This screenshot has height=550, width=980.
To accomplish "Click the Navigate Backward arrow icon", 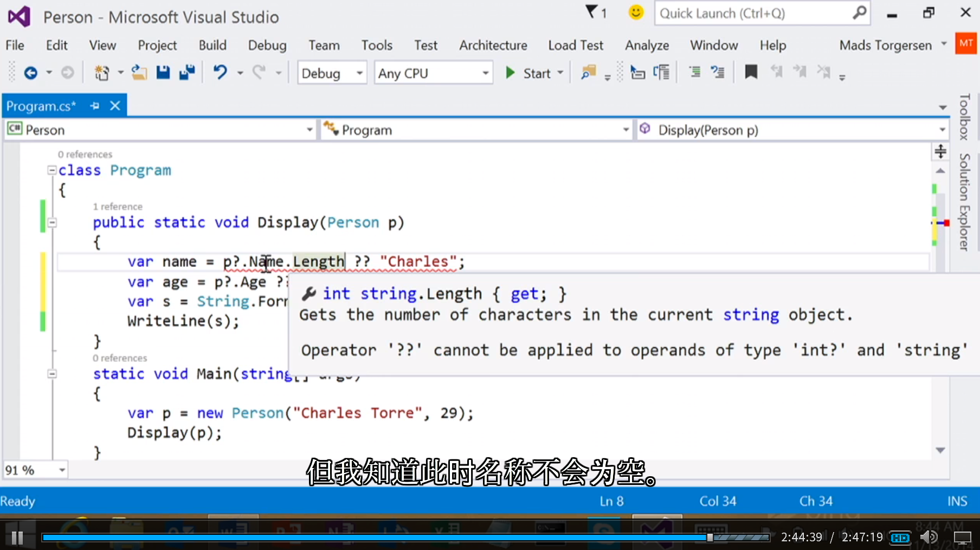I will [x=31, y=73].
